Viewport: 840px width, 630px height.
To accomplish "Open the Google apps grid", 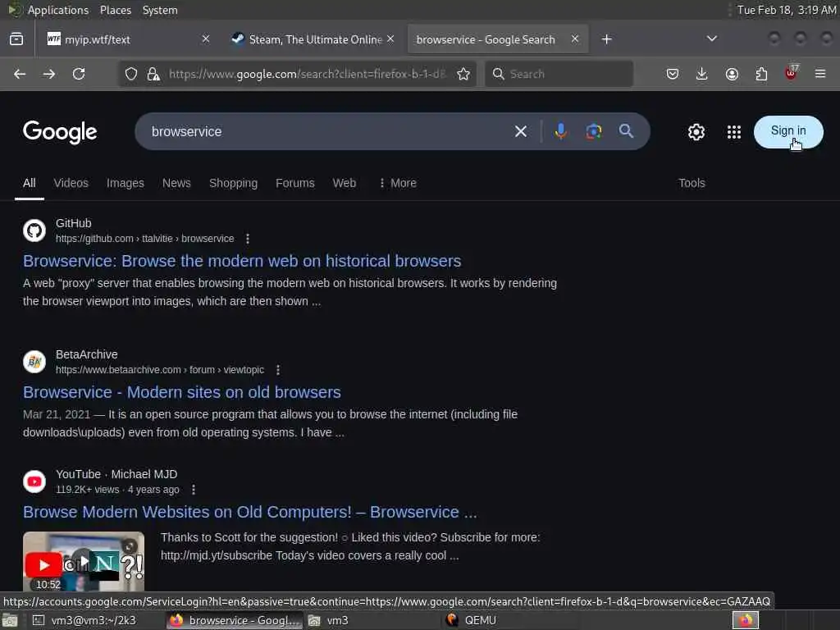I will [x=734, y=132].
